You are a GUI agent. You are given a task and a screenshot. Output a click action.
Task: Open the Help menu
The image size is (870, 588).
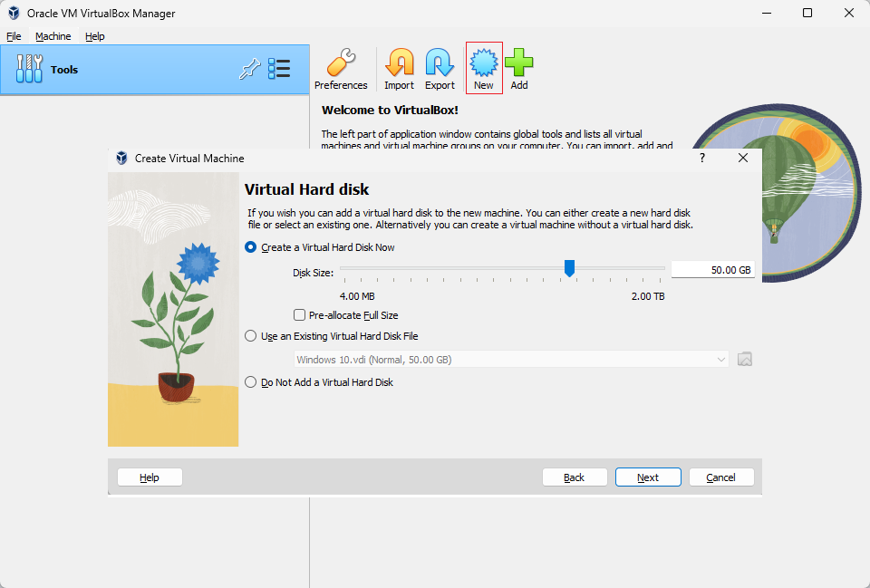pos(95,36)
